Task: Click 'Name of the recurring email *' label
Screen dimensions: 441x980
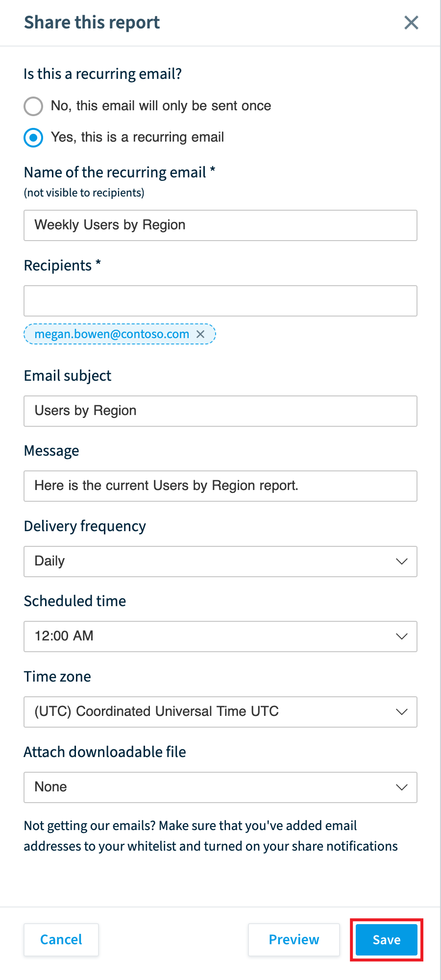Action: [120, 172]
